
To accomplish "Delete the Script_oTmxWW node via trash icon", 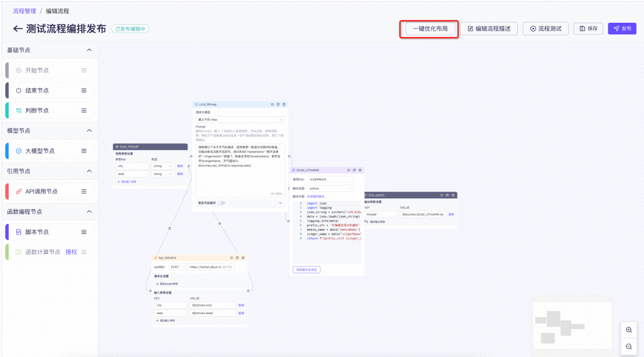I will [x=360, y=170].
